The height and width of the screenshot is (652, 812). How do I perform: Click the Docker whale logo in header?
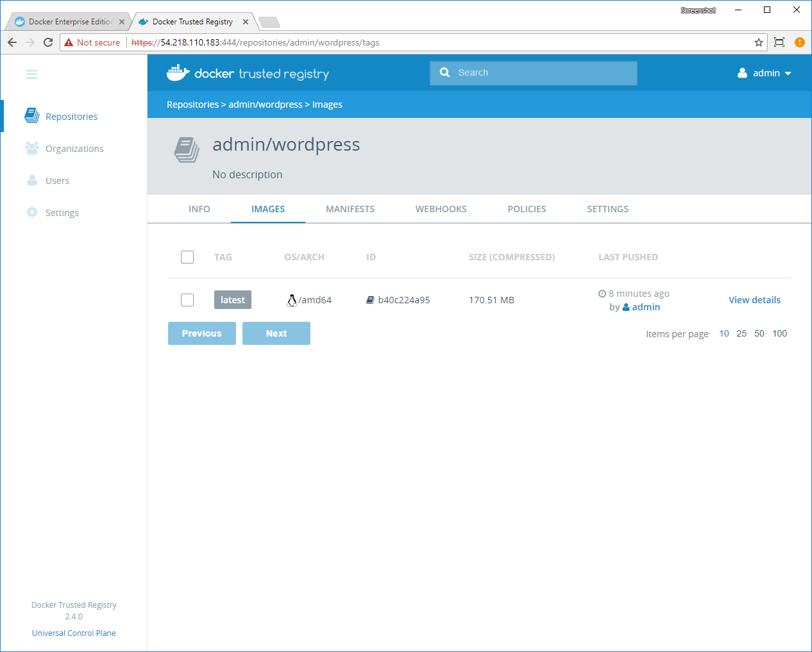[178, 73]
